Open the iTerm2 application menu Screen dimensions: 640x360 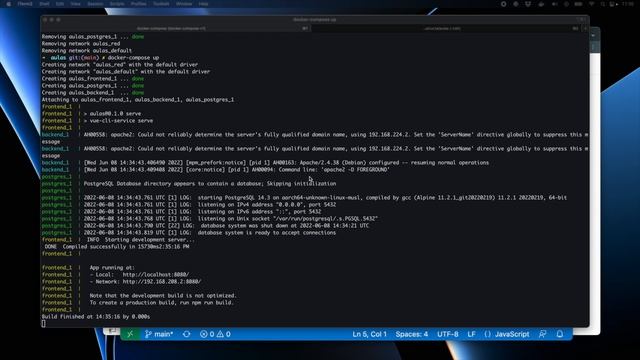click(x=25, y=4)
